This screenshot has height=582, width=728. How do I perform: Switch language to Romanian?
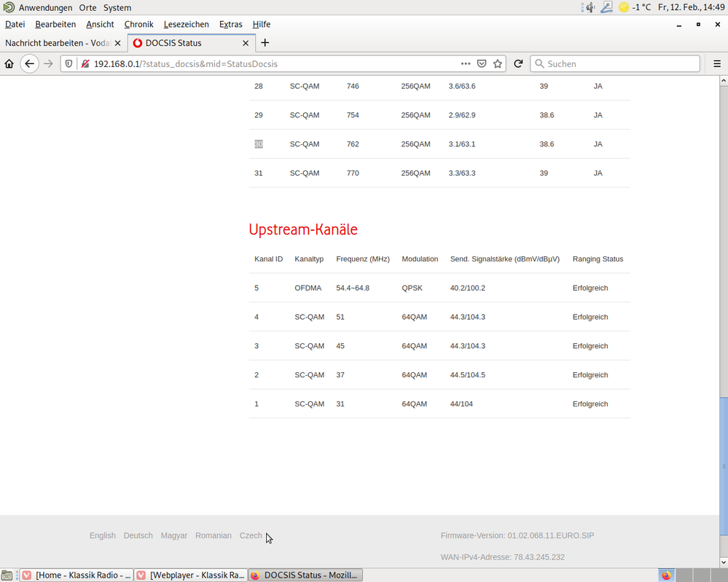click(x=213, y=535)
